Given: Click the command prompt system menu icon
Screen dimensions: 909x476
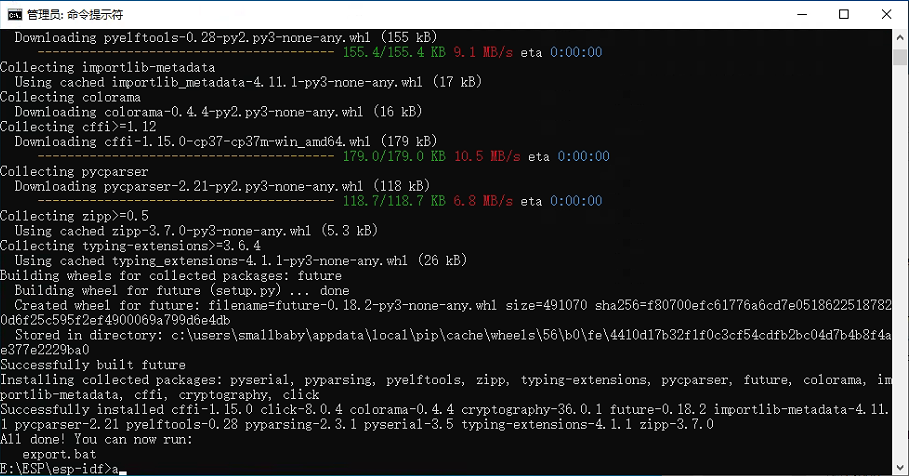Looking at the screenshot, I should pos(14,14).
